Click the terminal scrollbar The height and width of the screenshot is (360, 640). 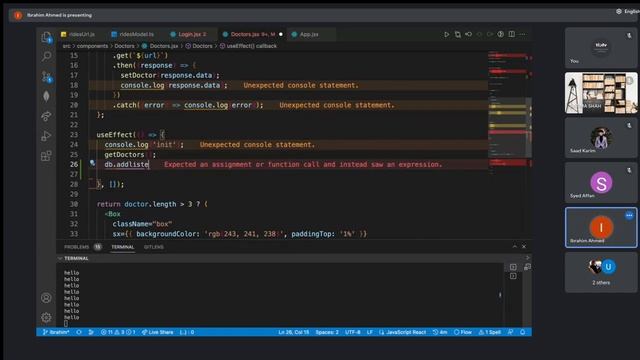500,295
